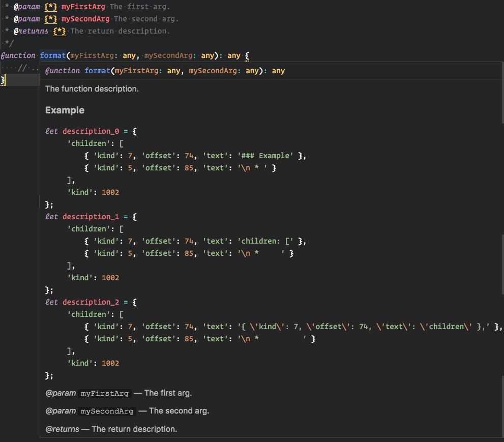Click the any return type token

(233, 55)
